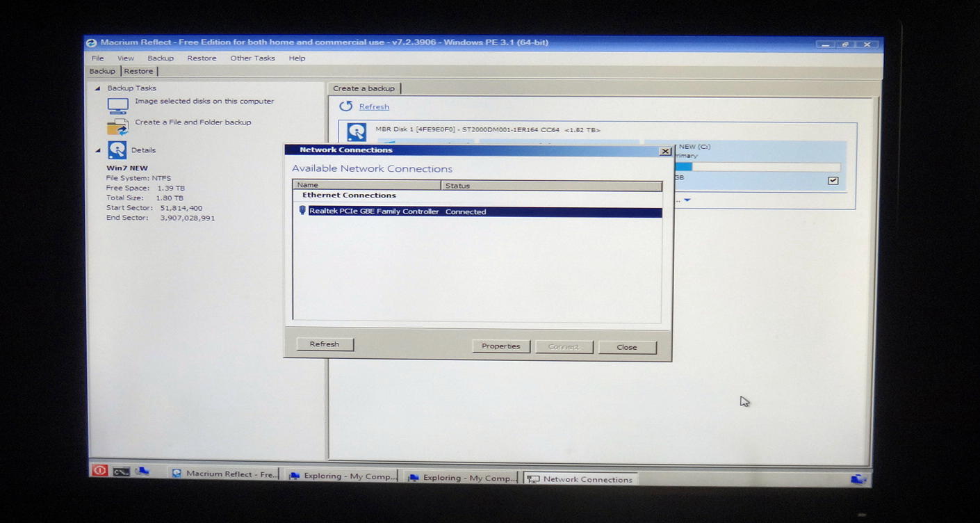This screenshot has height=523, width=980.
Task: Select the Create a backup tab
Action: point(364,88)
